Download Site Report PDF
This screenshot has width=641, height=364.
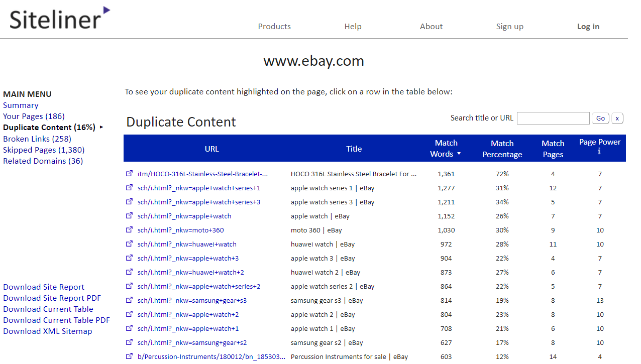[x=52, y=298]
